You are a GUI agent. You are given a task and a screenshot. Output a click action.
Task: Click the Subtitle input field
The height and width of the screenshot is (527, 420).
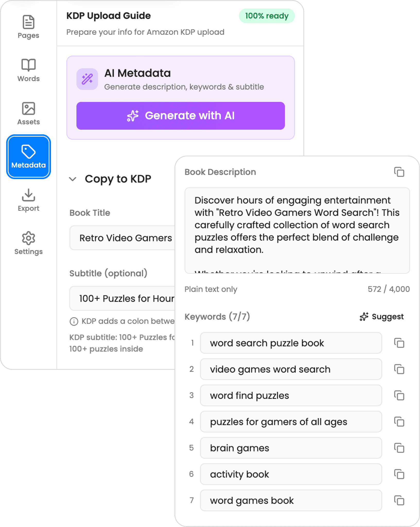coord(121,298)
